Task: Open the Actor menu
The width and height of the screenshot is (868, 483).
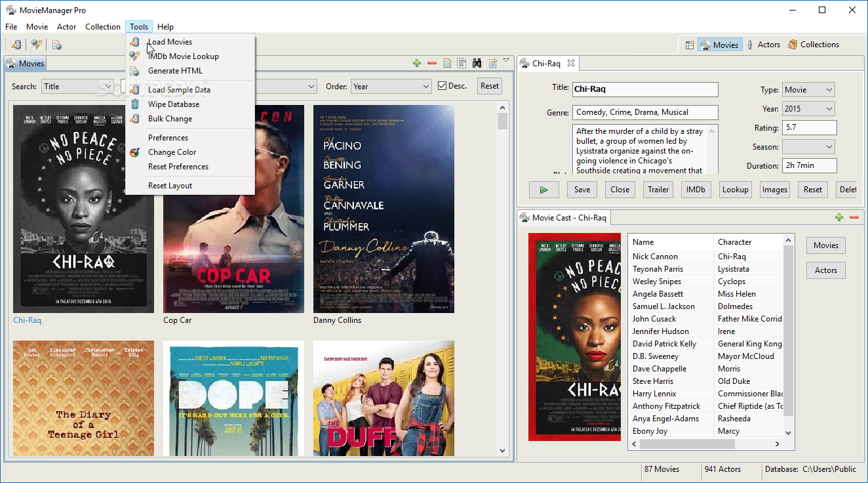Action: [x=67, y=27]
